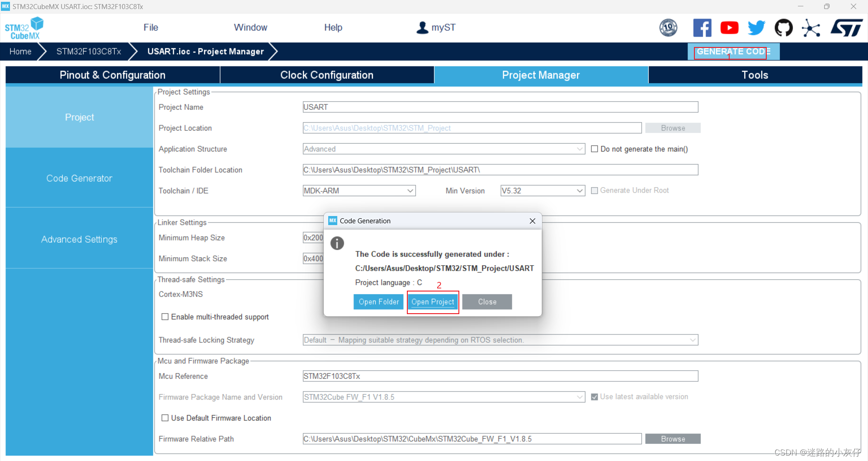Click the ST logo icon
Screen dimensions: 868x461
(847, 28)
